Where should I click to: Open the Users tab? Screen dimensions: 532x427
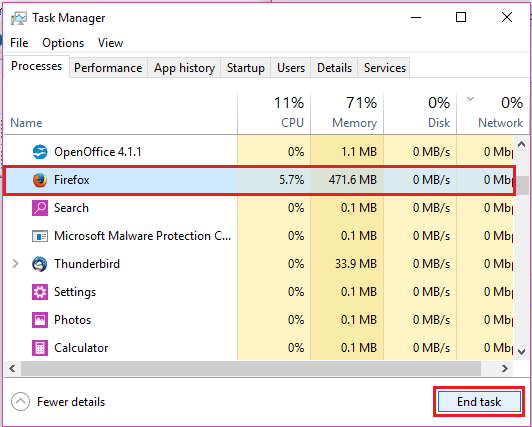(291, 68)
